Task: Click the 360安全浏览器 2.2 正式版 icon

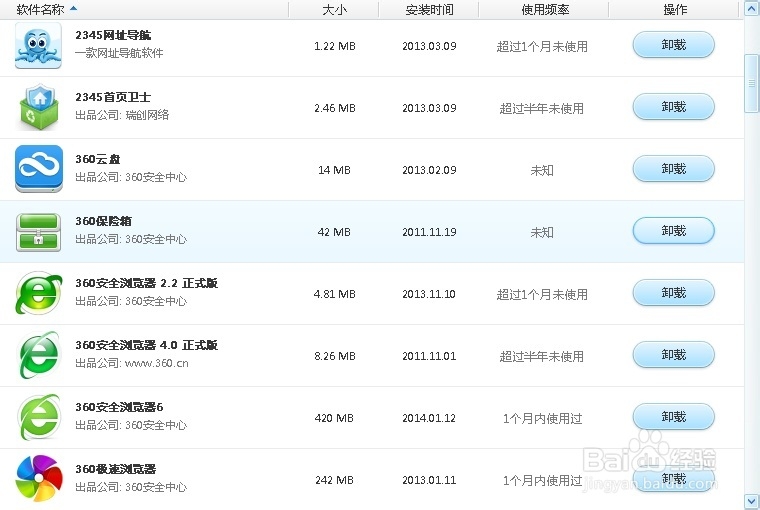Action: pos(39,293)
